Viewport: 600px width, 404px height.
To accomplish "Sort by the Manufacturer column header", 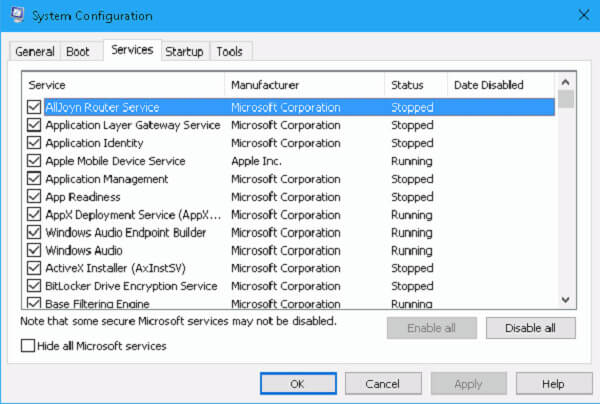I will point(305,85).
